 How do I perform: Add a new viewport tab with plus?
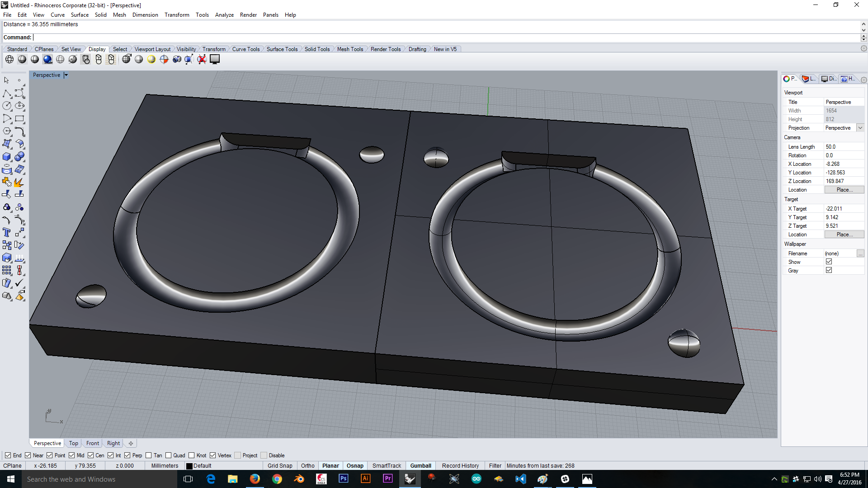tap(131, 443)
